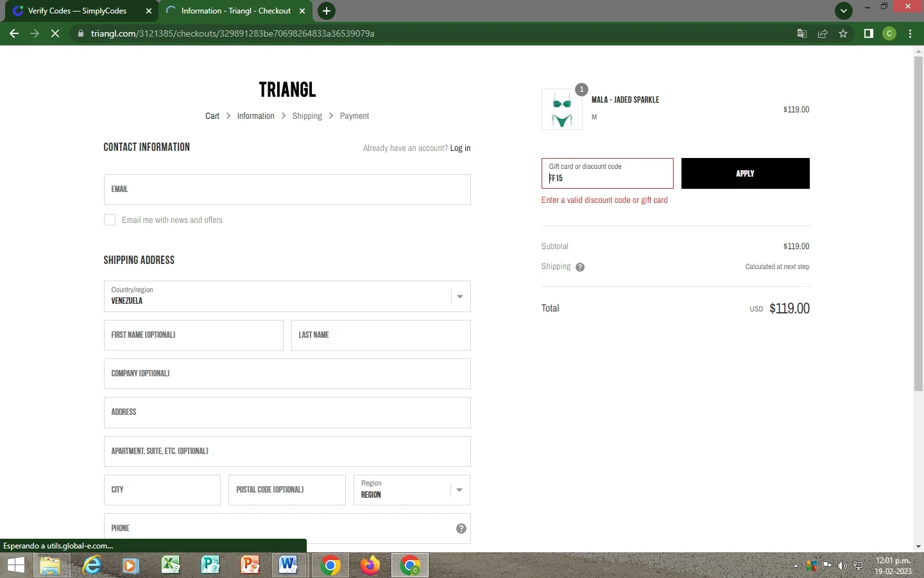Viewport: 924px width, 578px height.
Task: Click the Log in link
Action: pyautogui.click(x=460, y=148)
